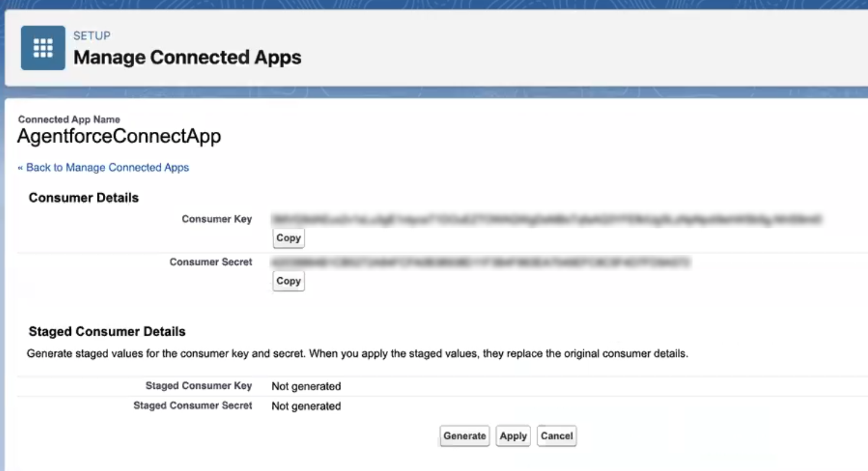The height and width of the screenshot is (471, 868).
Task: Go back to Manage Connected Apps
Action: pos(103,168)
